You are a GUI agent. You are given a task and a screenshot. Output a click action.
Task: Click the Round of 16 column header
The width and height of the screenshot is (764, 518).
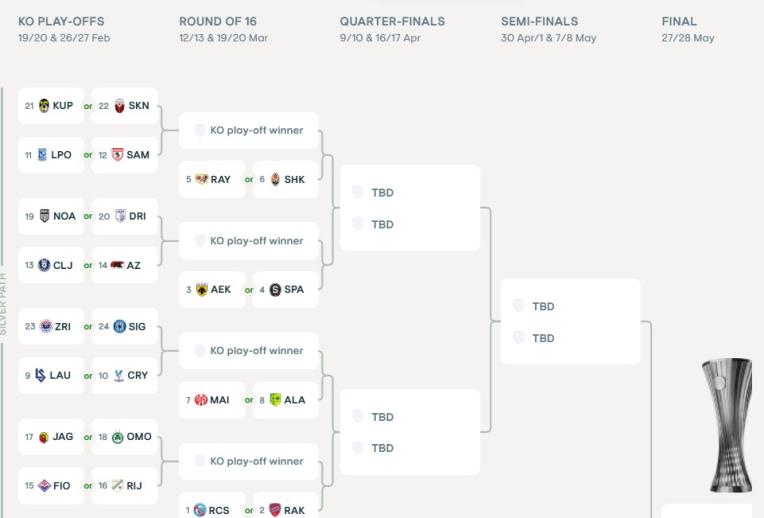[218, 21]
